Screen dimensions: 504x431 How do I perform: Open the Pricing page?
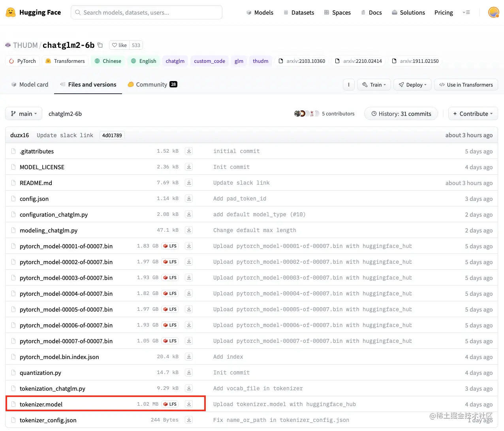[x=444, y=12]
